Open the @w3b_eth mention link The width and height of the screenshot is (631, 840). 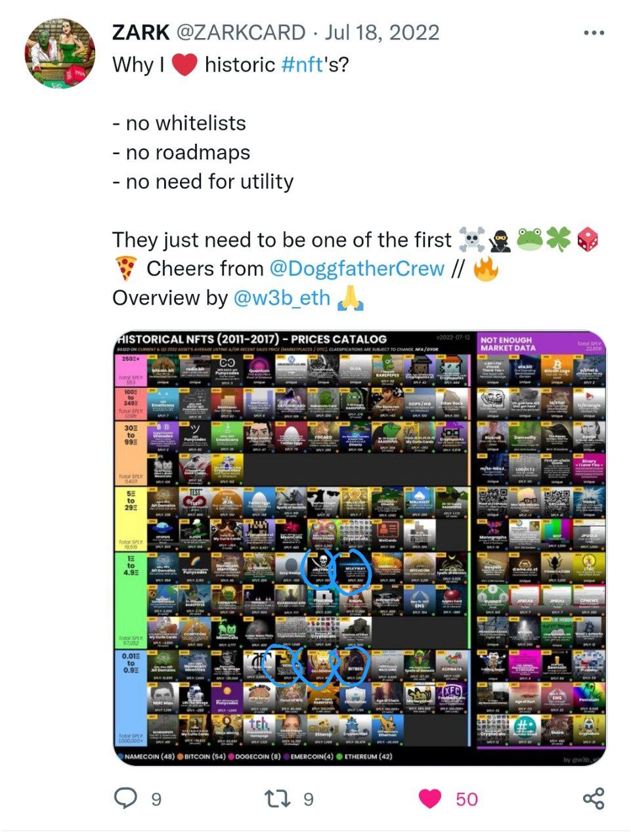click(x=282, y=297)
